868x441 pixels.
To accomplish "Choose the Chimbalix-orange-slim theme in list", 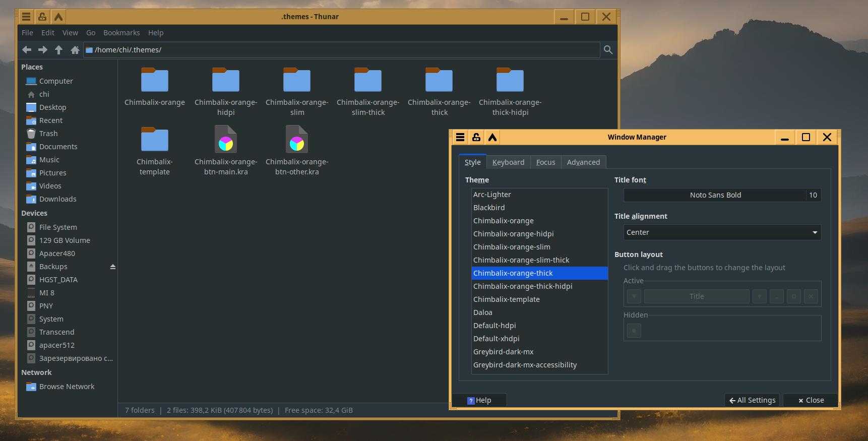I will pyautogui.click(x=539, y=247).
